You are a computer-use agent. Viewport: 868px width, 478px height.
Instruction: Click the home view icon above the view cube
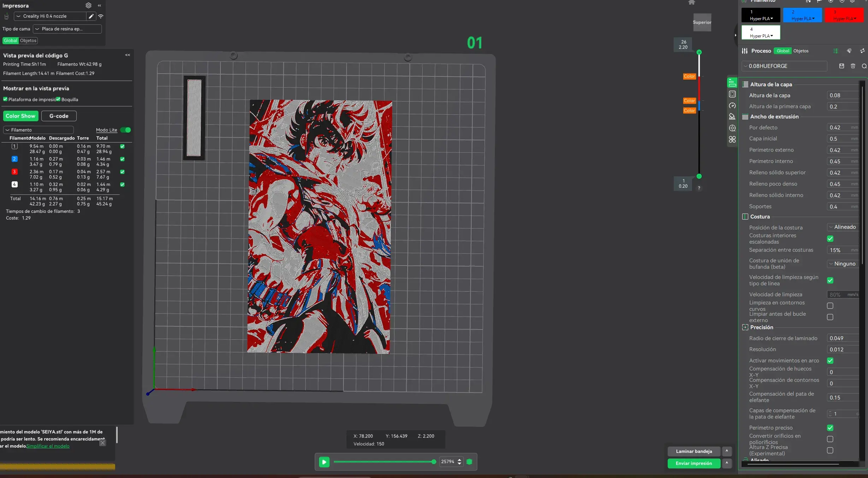click(x=692, y=2)
